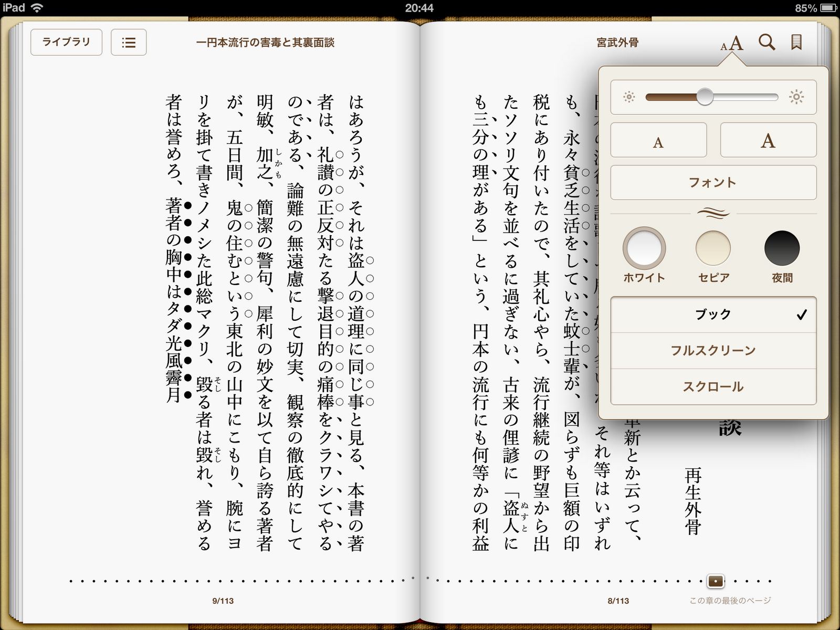The image size is (840, 630).
Task: Add a bookmark with the bookmark icon
Action: coord(796,42)
